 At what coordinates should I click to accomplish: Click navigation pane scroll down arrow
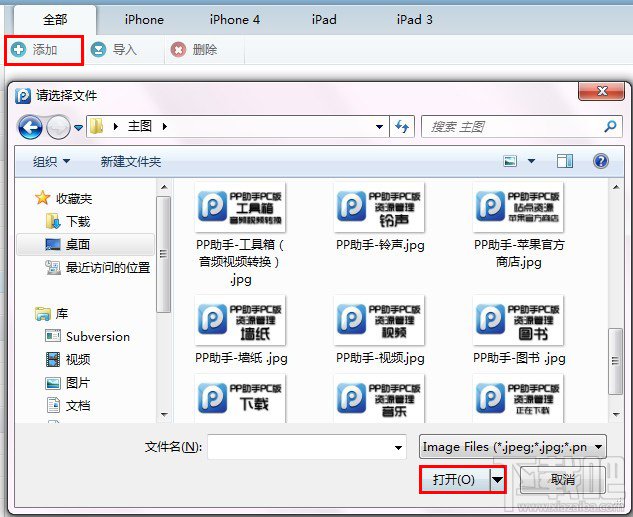[x=164, y=414]
